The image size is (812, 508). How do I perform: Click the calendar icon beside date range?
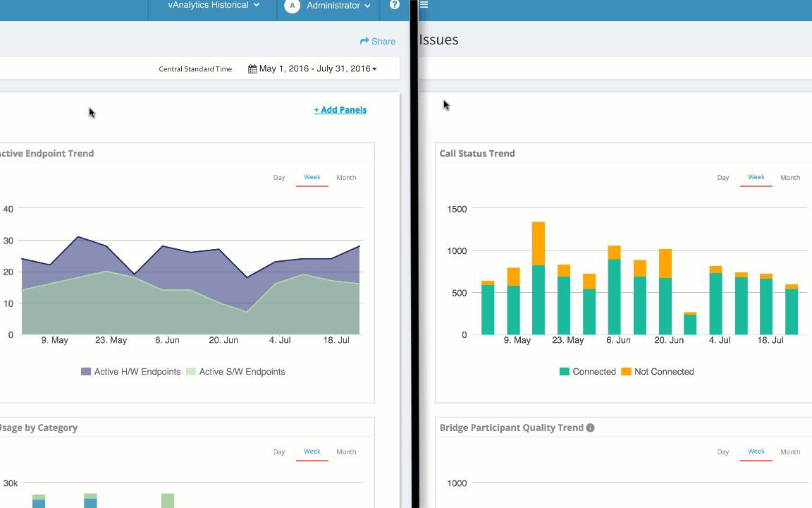252,69
